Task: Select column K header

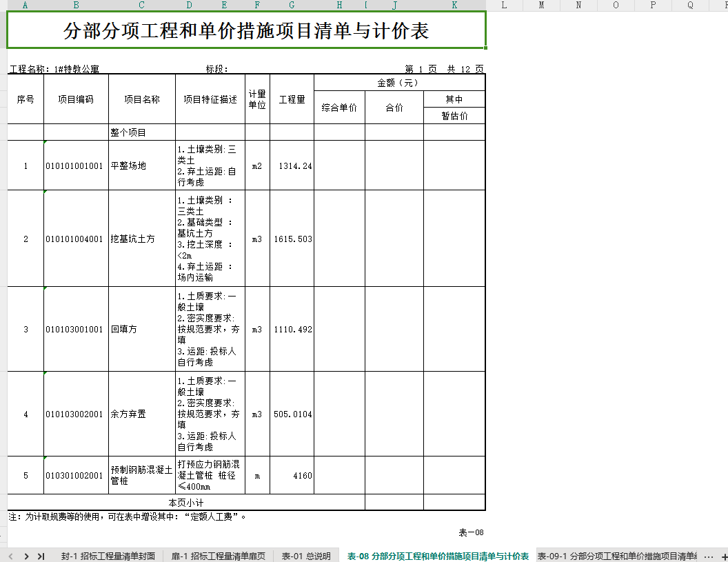Action: pos(454,5)
